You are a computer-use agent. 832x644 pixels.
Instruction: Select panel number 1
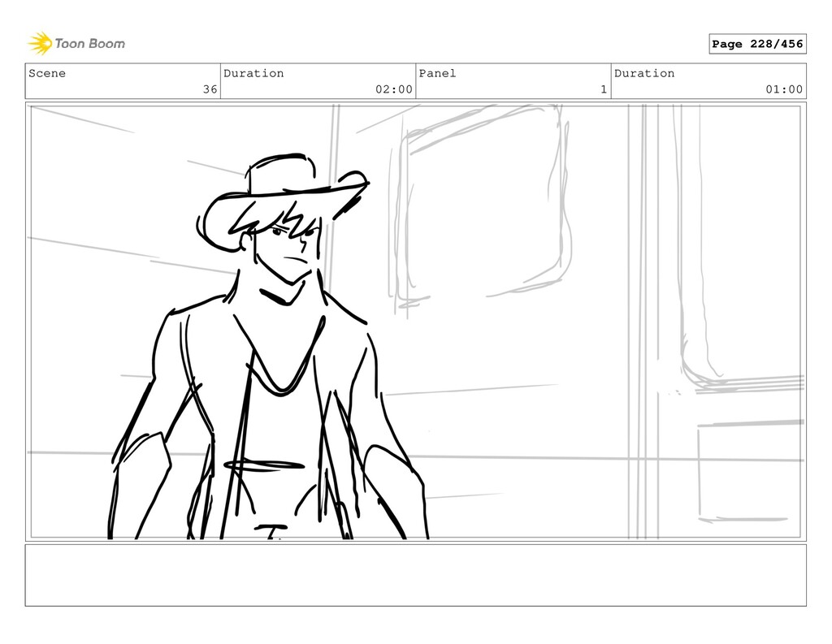click(604, 89)
